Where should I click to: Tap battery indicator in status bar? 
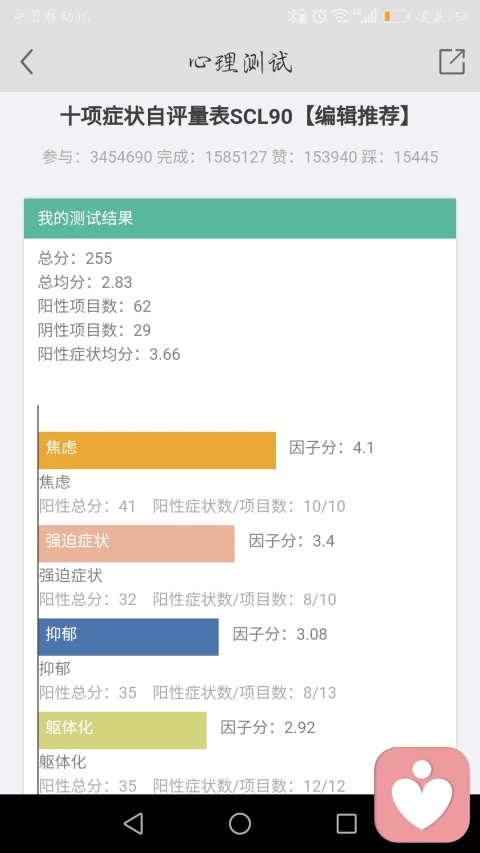[x=397, y=17]
